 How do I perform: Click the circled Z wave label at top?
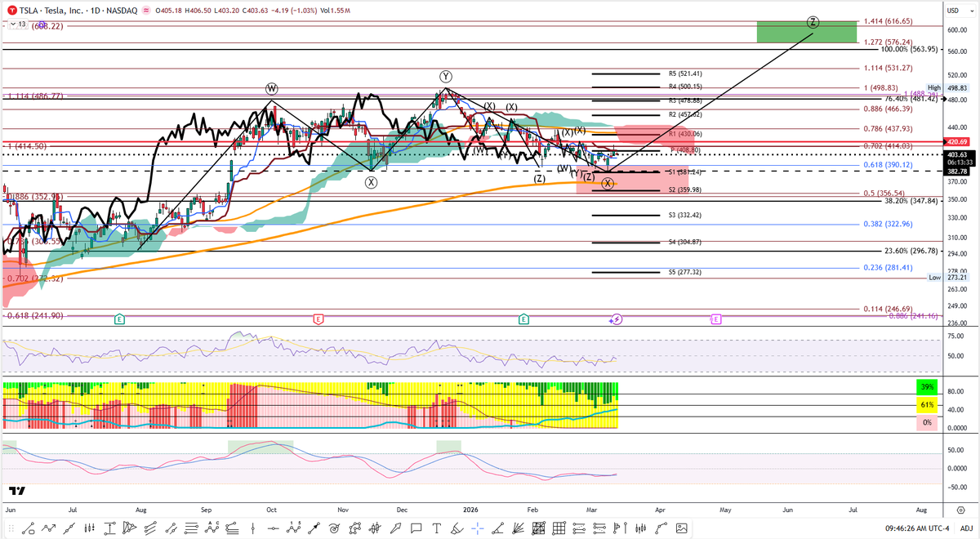coord(813,22)
